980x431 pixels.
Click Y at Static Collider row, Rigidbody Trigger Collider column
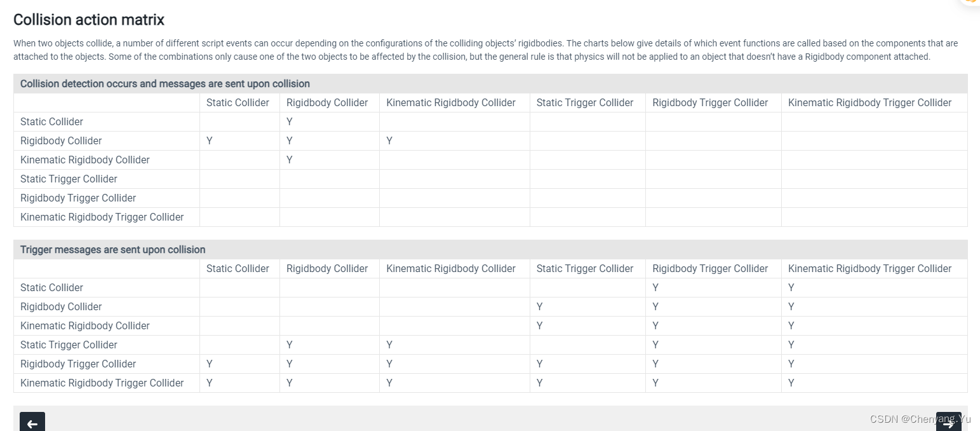(655, 288)
